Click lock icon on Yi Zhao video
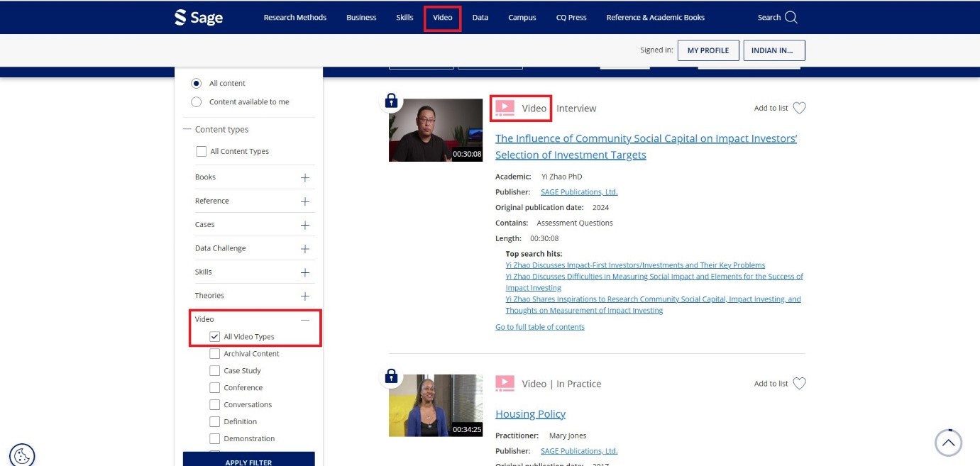The image size is (980, 466). coord(391,101)
